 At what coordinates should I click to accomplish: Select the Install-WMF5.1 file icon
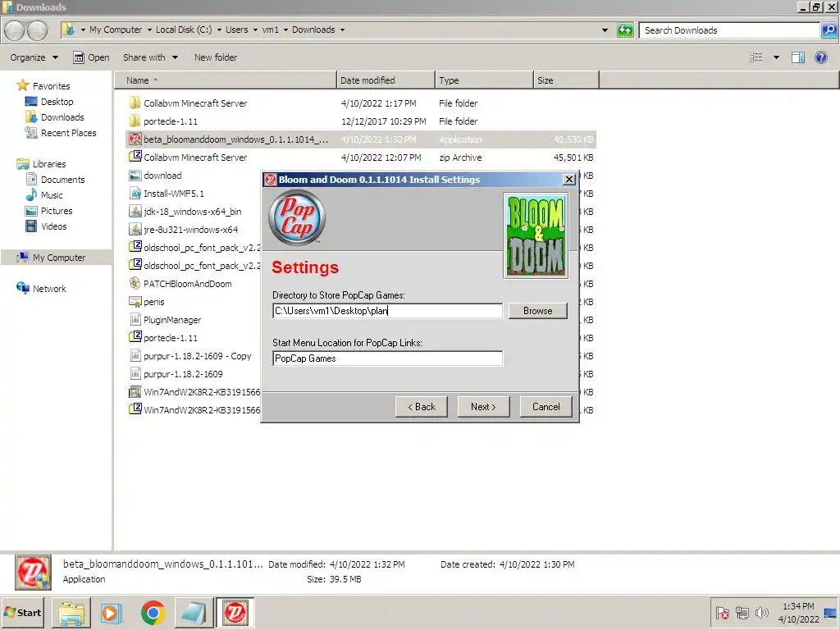tap(135, 194)
